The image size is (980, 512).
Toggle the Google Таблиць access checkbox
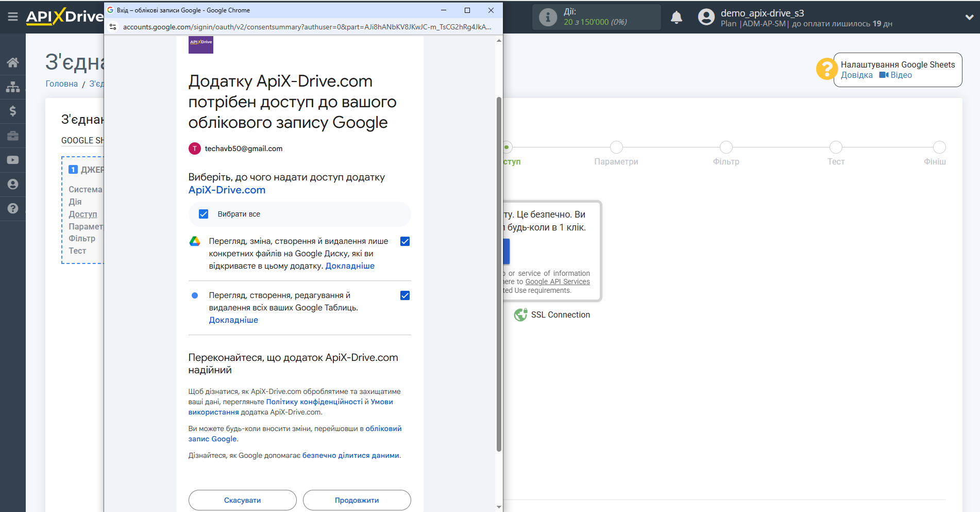(405, 295)
